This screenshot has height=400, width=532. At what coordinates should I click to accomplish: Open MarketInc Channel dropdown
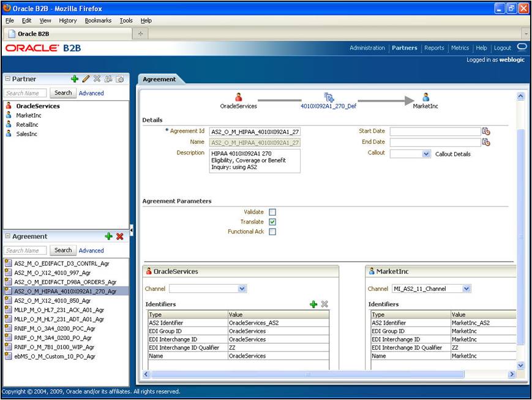466,289
